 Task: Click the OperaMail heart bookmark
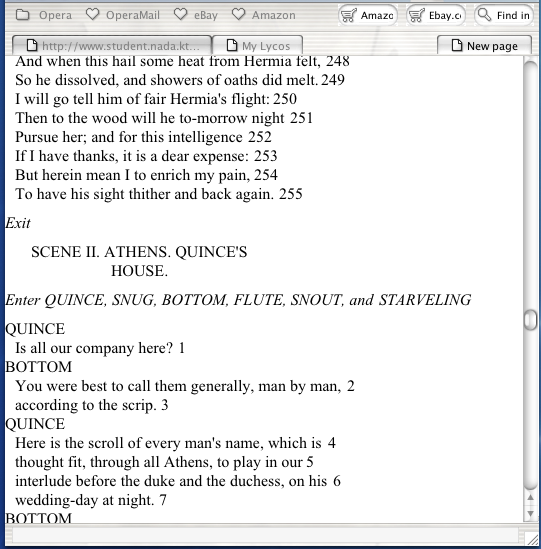click(123, 15)
